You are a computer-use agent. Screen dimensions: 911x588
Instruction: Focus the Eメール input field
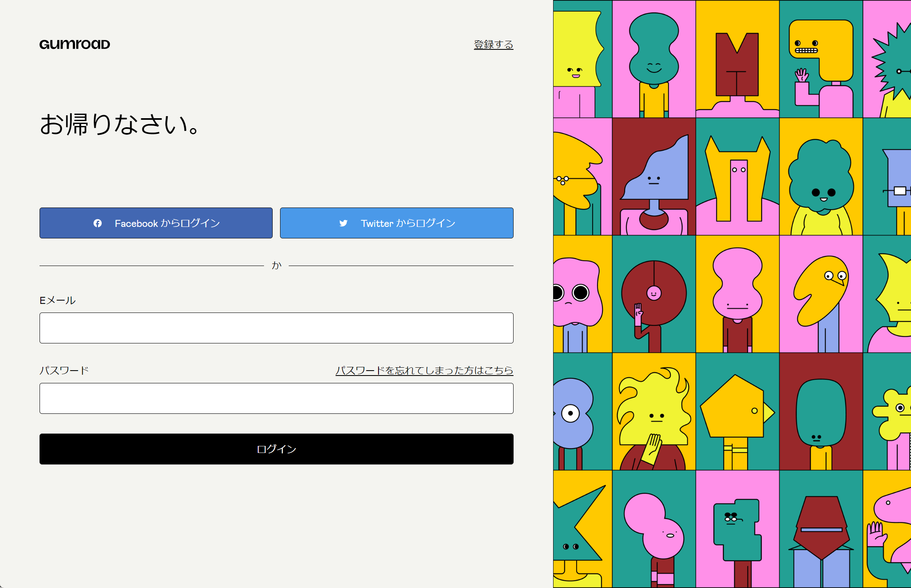276,328
